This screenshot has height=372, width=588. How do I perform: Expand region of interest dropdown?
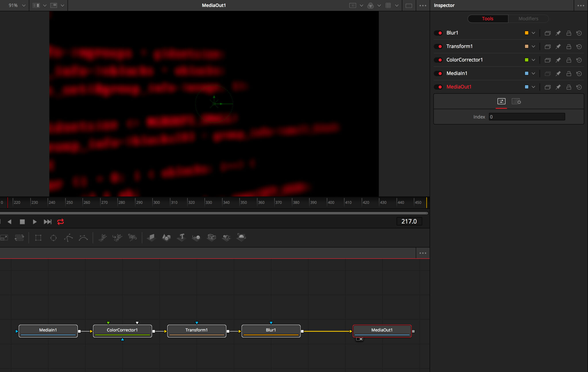click(x=361, y=5)
